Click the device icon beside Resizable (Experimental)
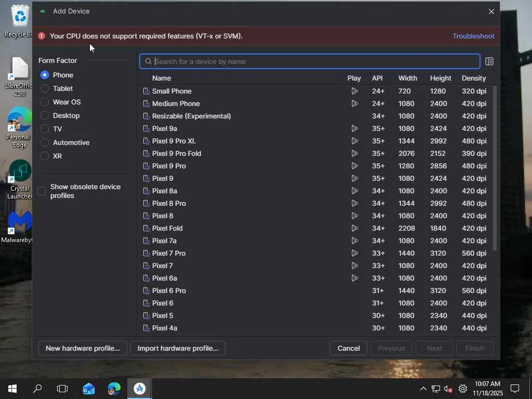Image resolution: width=532 pixels, height=399 pixels. pos(146,116)
